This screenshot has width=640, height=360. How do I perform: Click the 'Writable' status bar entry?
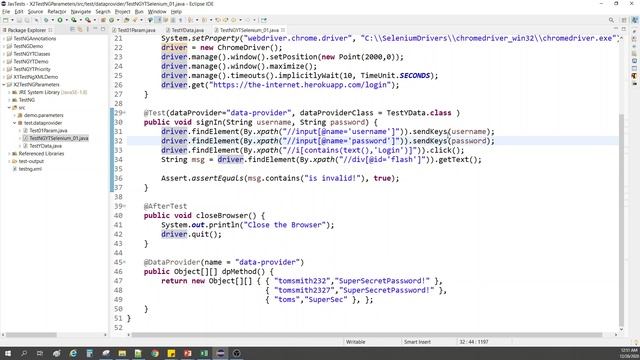coord(356,342)
